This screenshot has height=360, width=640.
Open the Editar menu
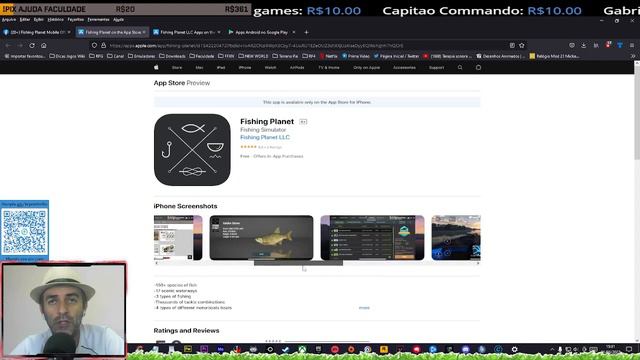click(25, 20)
